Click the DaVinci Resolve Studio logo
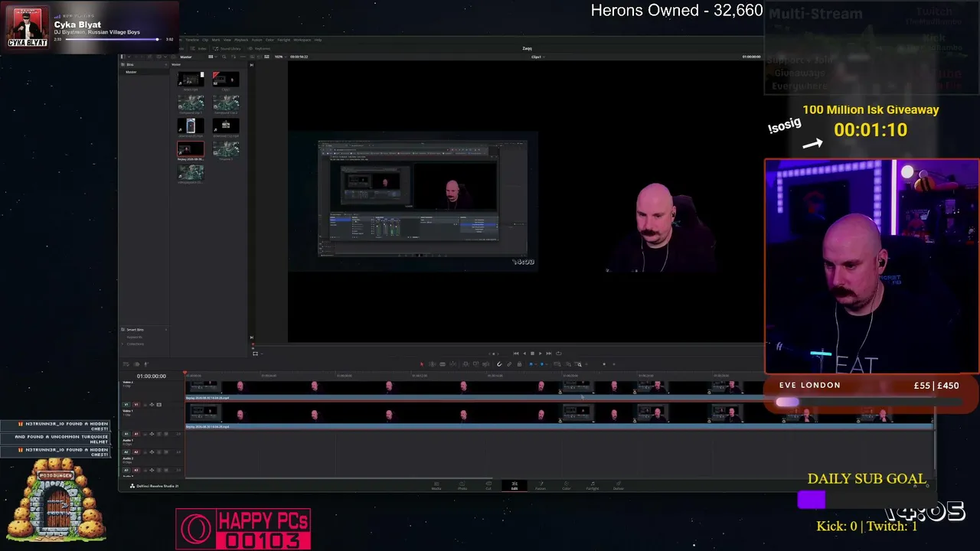The width and height of the screenshot is (980, 551). click(132, 486)
